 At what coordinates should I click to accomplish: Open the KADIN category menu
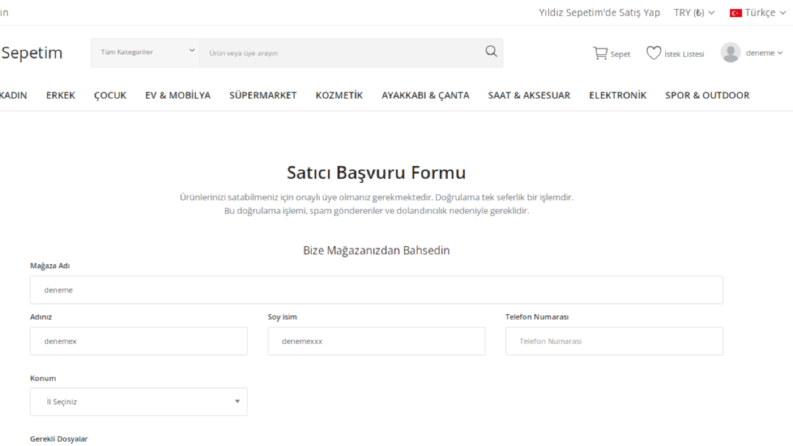(x=13, y=95)
